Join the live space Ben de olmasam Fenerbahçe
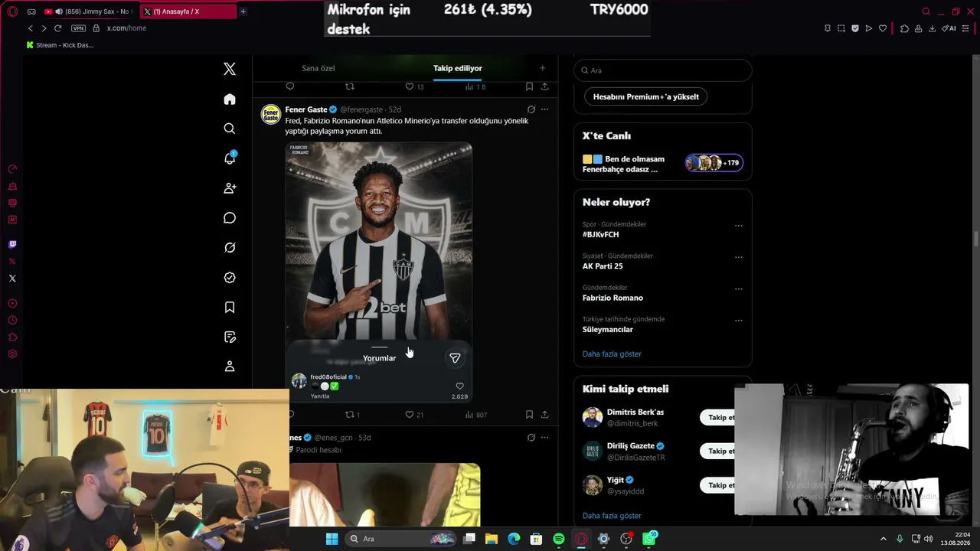Image resolution: width=980 pixels, height=551 pixels. coord(663,163)
